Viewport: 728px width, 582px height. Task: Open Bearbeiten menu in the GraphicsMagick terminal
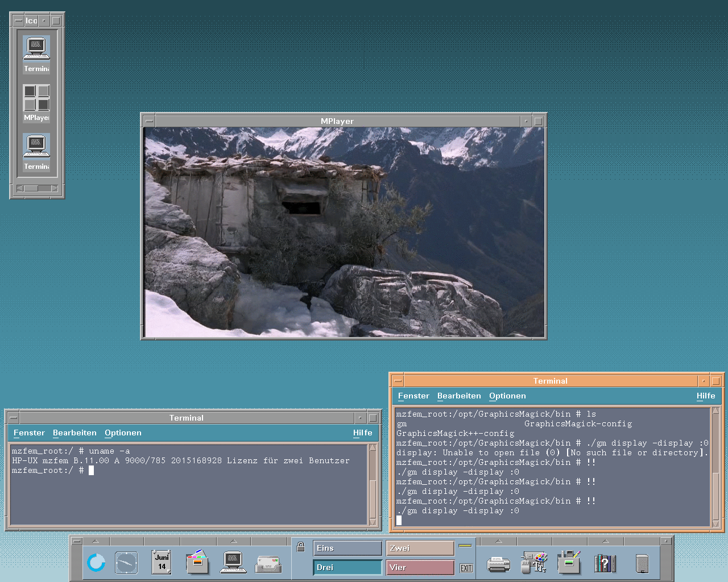[x=459, y=396]
